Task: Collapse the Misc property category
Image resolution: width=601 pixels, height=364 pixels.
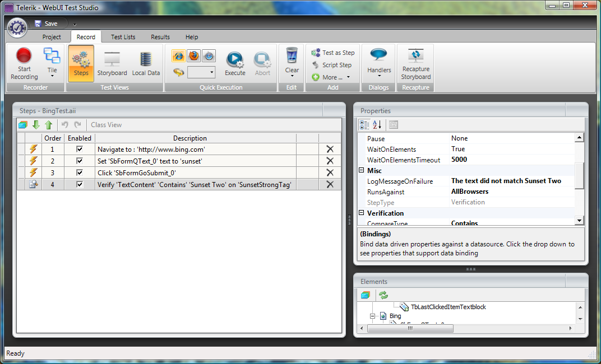Action: pos(362,170)
